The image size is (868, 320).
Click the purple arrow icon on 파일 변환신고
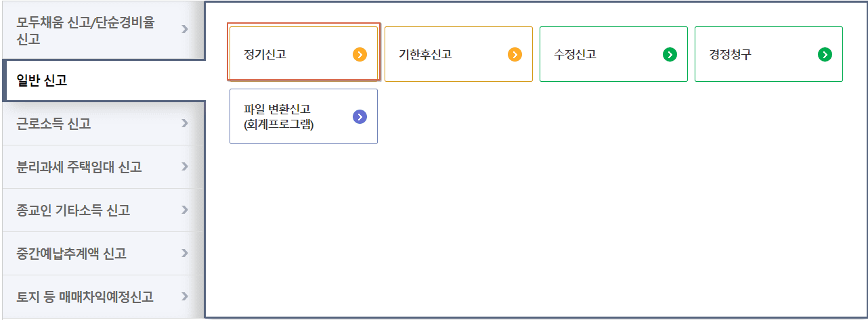(x=360, y=117)
